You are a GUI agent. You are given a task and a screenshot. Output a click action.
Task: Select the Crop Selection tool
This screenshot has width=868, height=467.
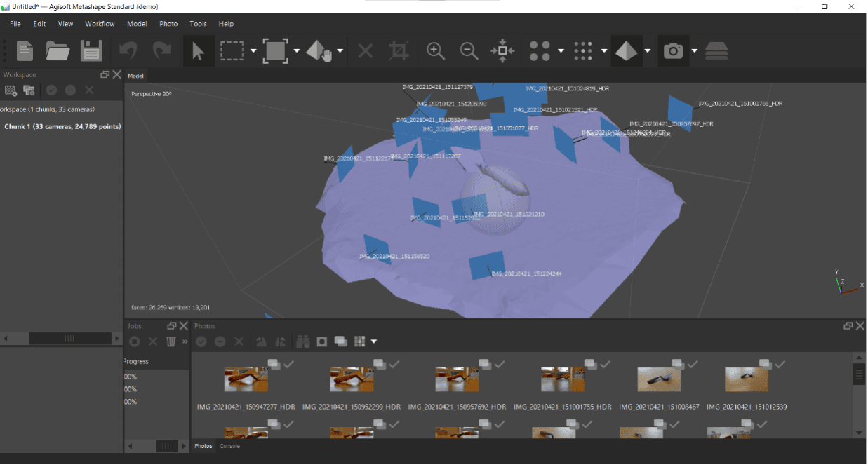pyautogui.click(x=399, y=51)
